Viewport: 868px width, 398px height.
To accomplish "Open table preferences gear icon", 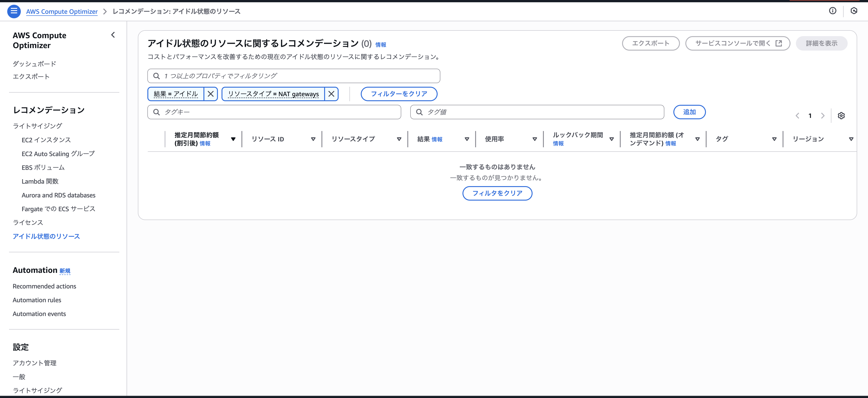I will click(x=841, y=116).
